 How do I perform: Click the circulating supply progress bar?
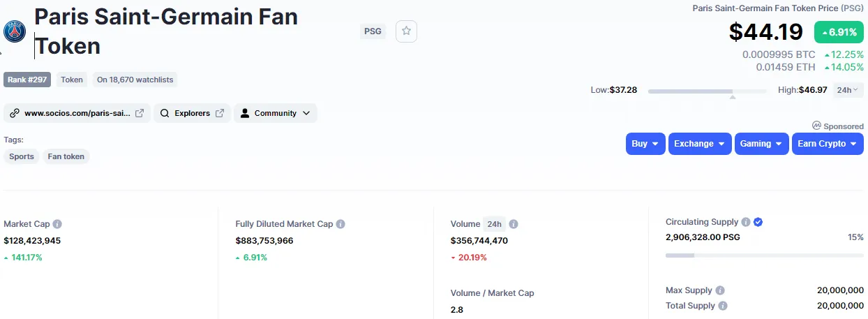tap(765, 255)
